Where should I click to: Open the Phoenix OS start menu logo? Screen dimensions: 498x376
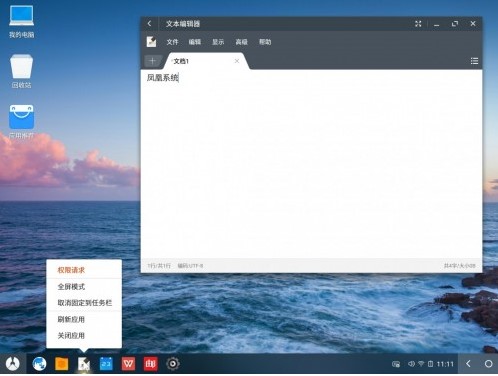point(13,364)
